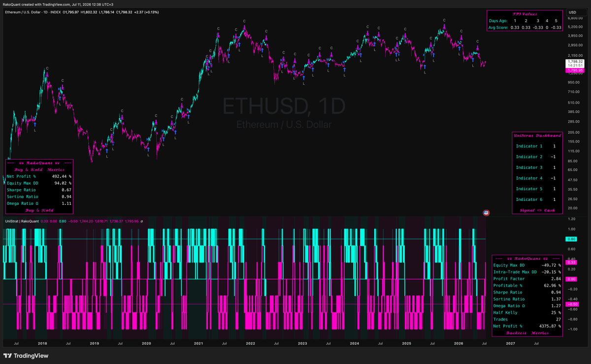
Task: Click the Days Ago row label
Action: (x=497, y=21)
